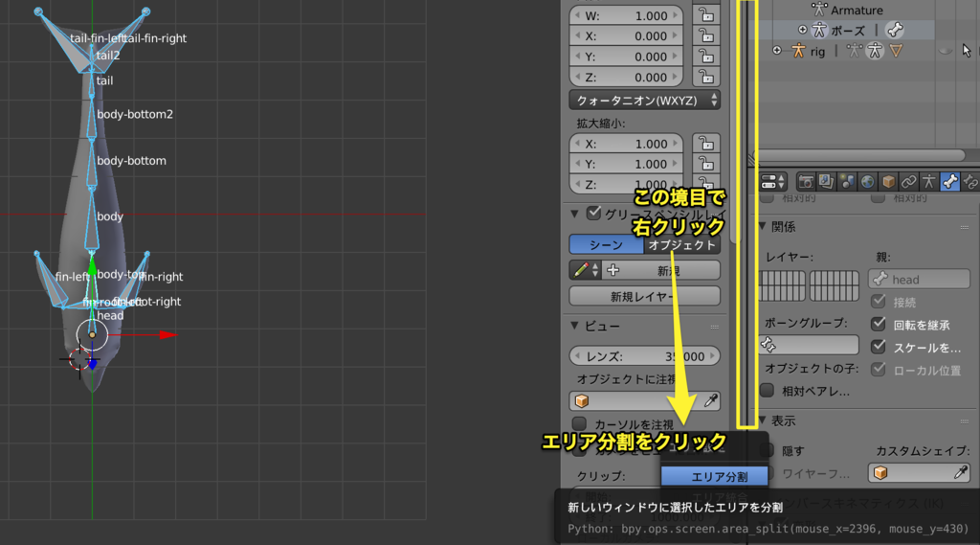980x545 pixels.
Task: Collapse the グリースペンシル panel triangle
Action: 574,214
